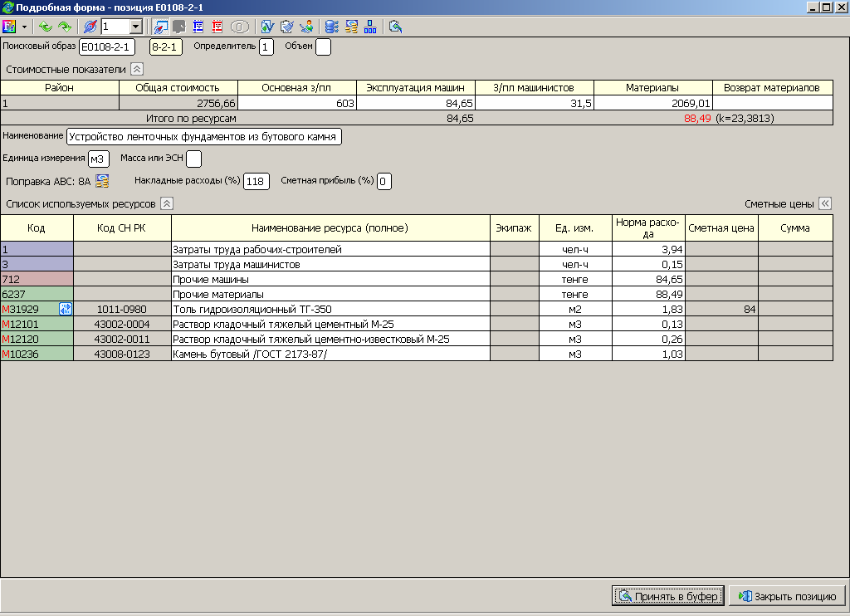The width and height of the screenshot is (850, 616).
Task: Click the yellow 8-2-1 field
Action: click(165, 46)
